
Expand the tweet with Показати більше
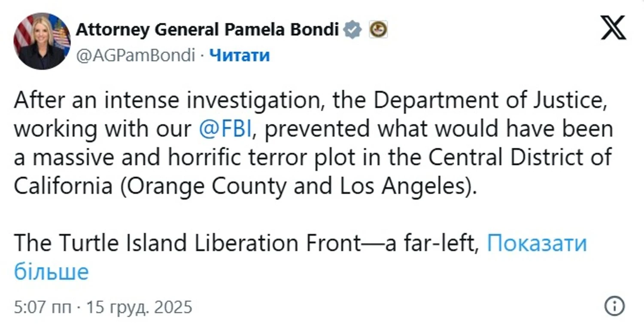(x=537, y=244)
